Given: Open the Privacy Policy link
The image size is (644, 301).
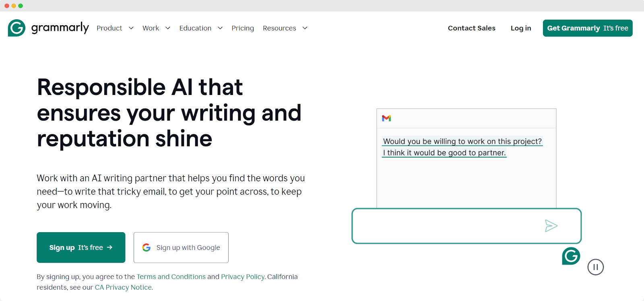Looking at the screenshot, I should pos(243,277).
